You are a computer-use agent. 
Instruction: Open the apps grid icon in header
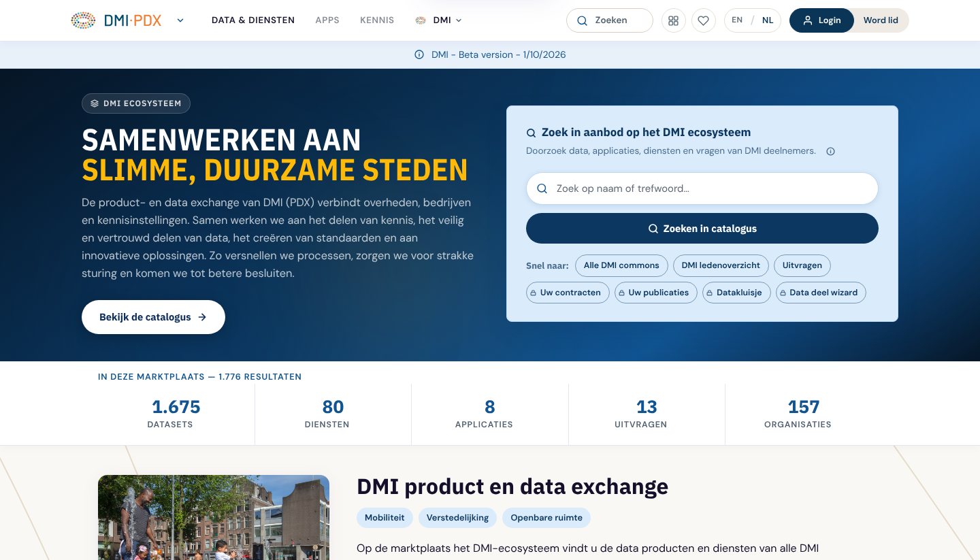(x=673, y=20)
